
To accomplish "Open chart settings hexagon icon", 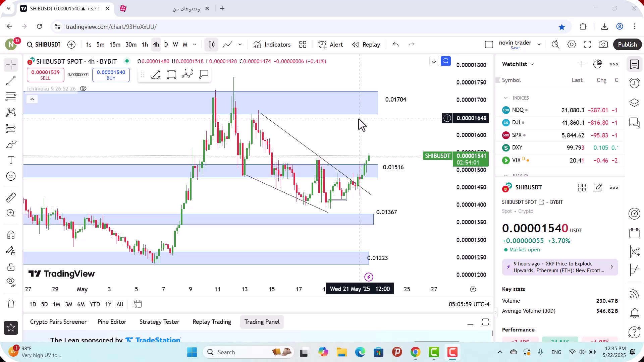I will tap(572, 45).
